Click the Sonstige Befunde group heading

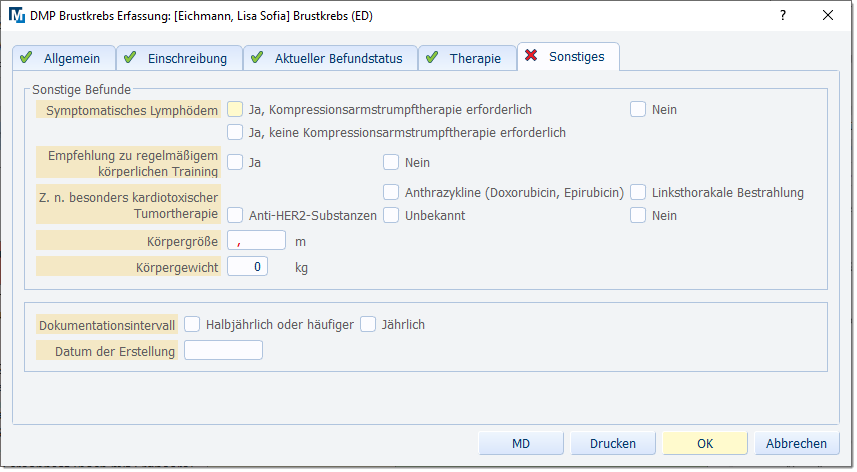(81, 90)
